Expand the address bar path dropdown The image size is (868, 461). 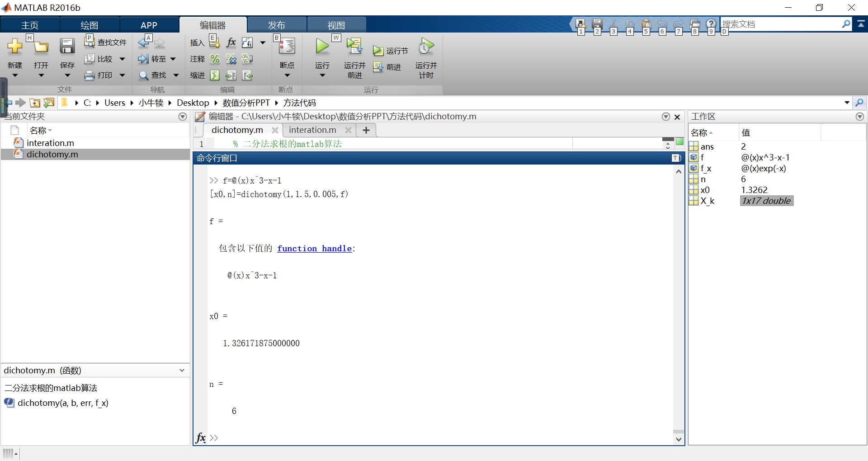847,103
